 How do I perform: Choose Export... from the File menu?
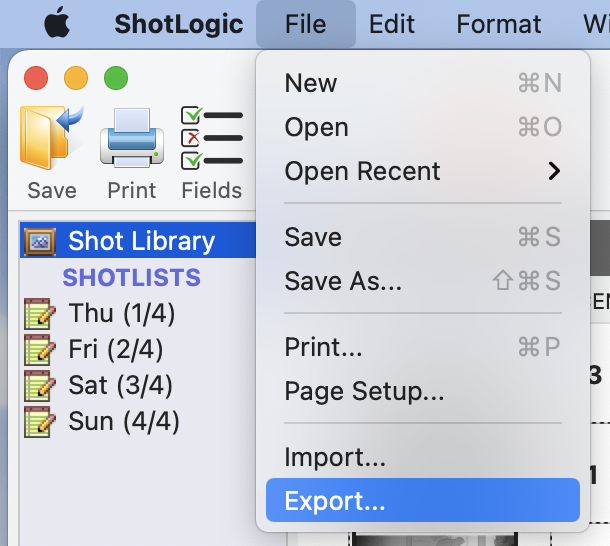coord(423,500)
